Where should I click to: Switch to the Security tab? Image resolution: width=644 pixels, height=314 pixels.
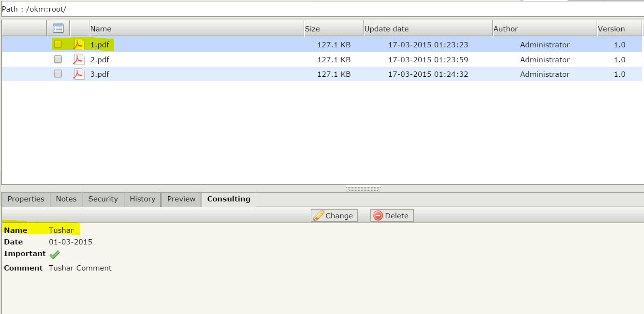[x=102, y=199]
